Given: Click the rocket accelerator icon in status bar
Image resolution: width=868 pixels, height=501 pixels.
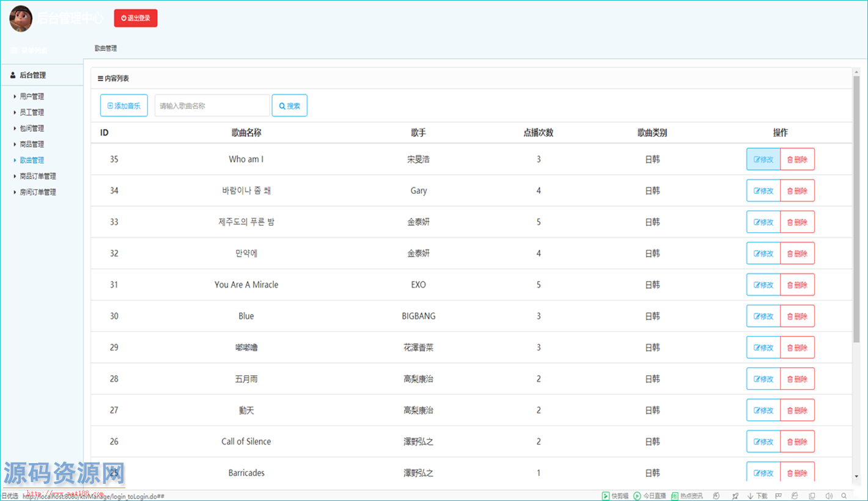Looking at the screenshot, I should coord(735,496).
